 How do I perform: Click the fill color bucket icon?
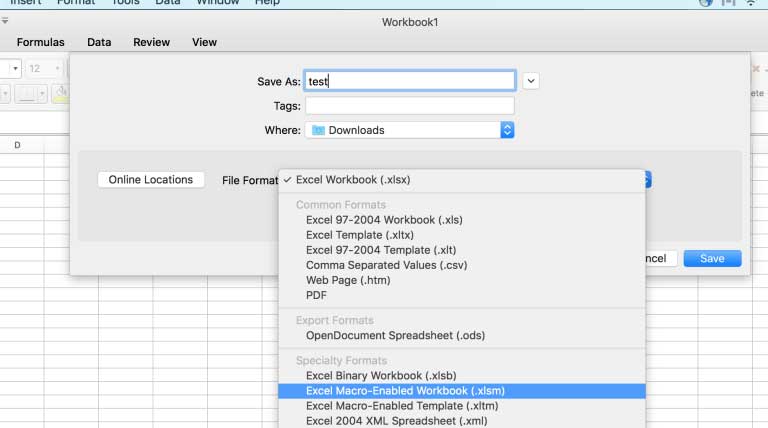[61, 94]
